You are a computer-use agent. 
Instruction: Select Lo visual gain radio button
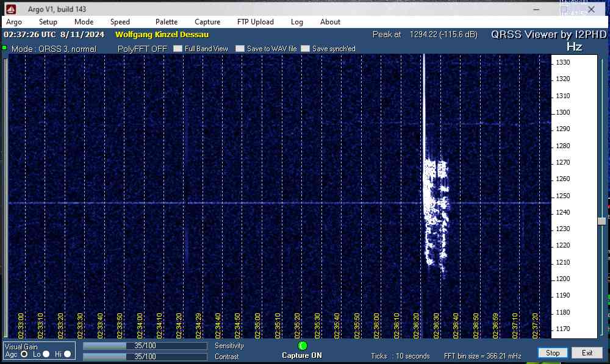click(x=46, y=354)
